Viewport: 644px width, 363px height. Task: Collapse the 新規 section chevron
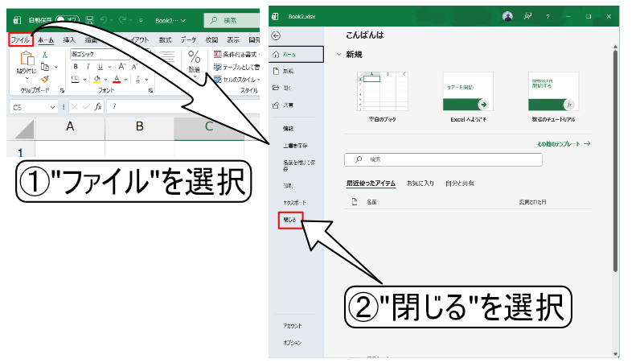(x=338, y=55)
